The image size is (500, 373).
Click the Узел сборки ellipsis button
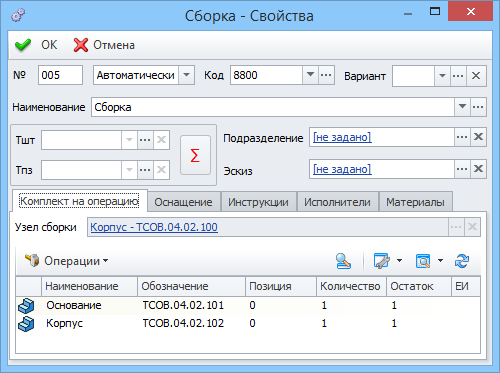[x=456, y=227]
